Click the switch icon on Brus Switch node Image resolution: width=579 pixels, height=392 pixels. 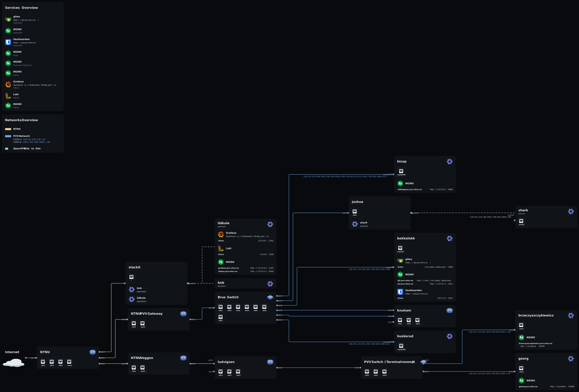(x=270, y=297)
